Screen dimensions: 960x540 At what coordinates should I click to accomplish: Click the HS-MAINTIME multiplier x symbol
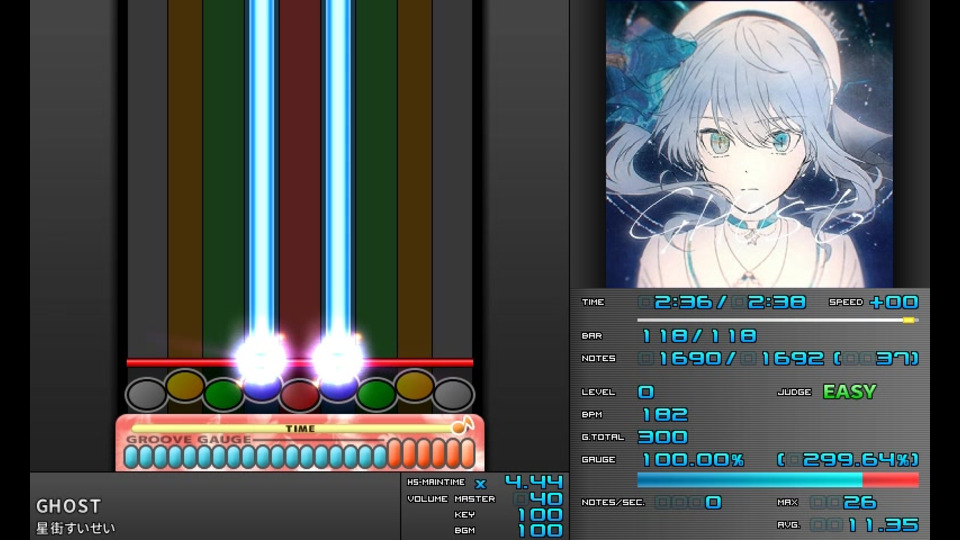coord(481,484)
